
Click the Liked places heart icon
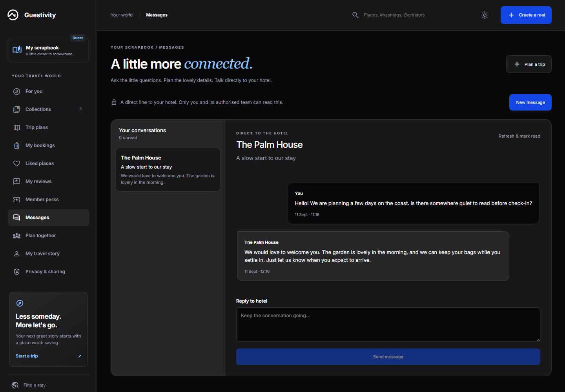pos(16,163)
